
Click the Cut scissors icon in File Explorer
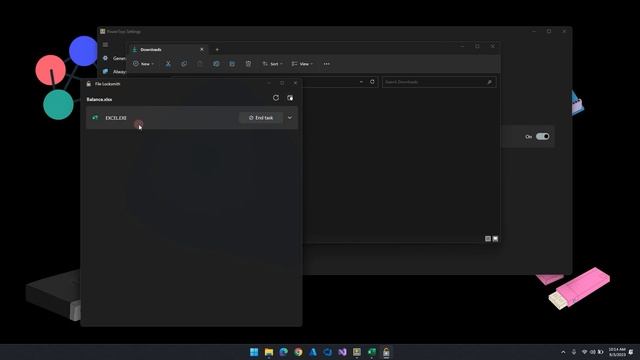pyautogui.click(x=168, y=64)
